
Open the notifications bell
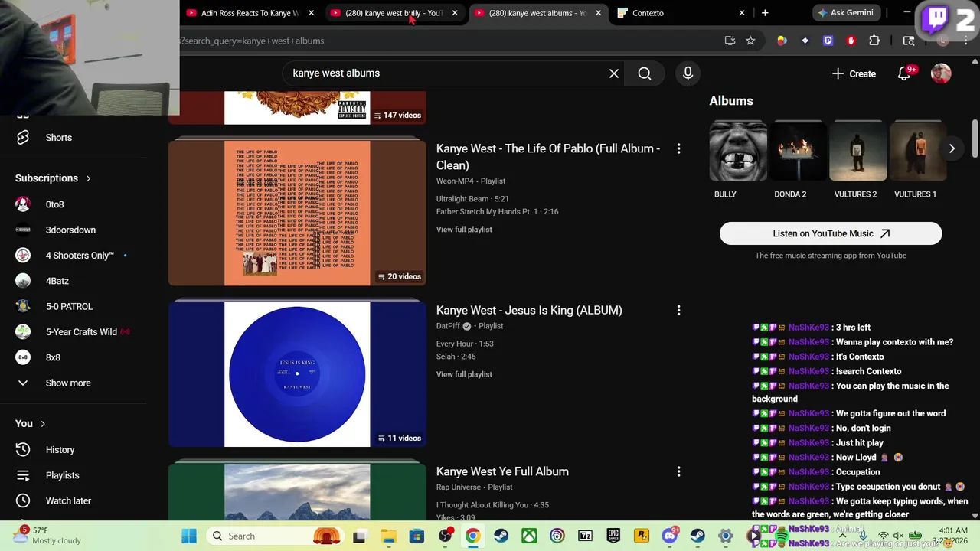coord(904,73)
